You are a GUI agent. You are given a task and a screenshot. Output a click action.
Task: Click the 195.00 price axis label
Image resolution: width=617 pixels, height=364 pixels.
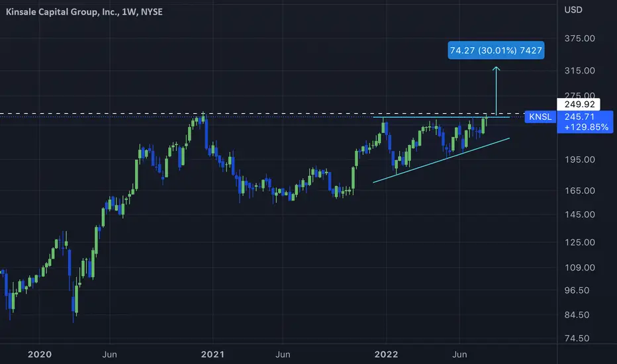pyautogui.click(x=580, y=159)
